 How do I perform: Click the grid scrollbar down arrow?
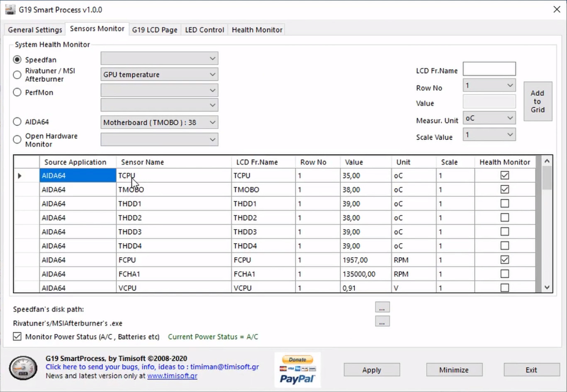click(x=547, y=287)
